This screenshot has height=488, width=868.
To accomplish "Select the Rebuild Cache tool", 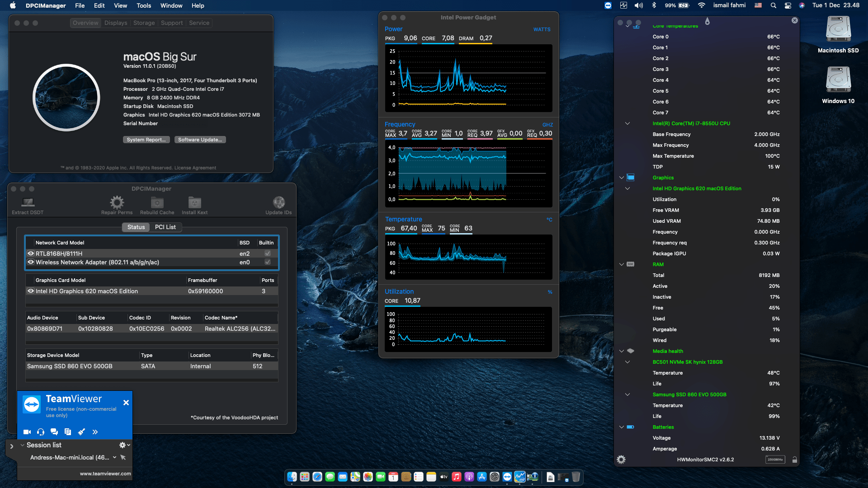I will [156, 203].
